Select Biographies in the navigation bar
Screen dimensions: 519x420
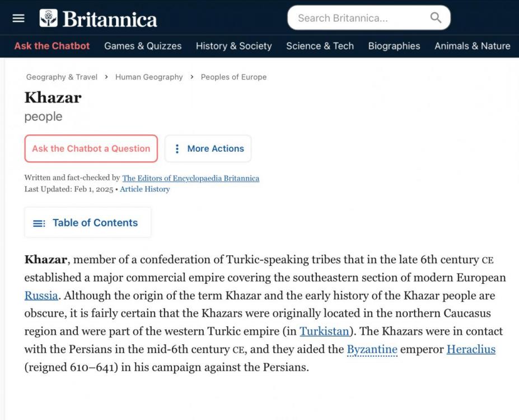coord(394,46)
